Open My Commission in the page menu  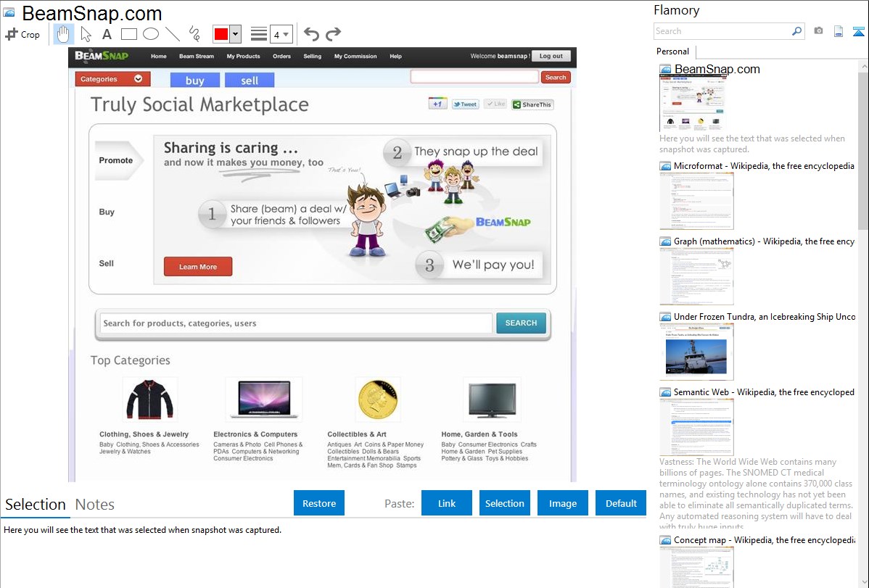(355, 56)
